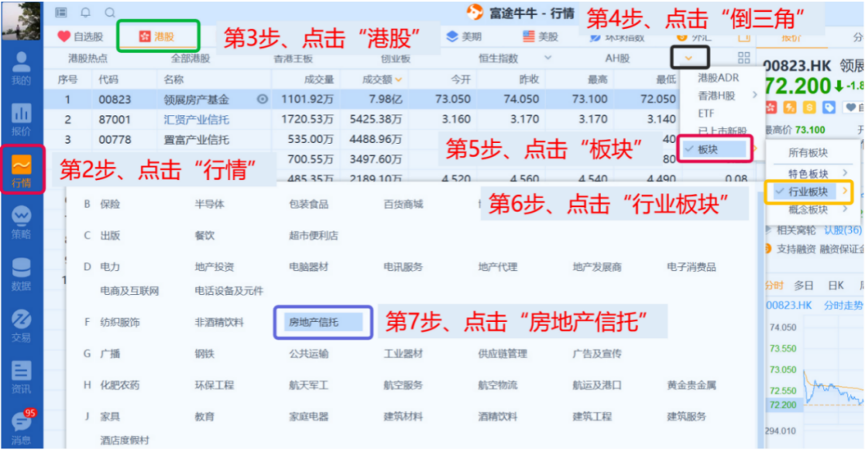Open the 报价 sidebar icon
868x454 pixels.
(x=21, y=120)
